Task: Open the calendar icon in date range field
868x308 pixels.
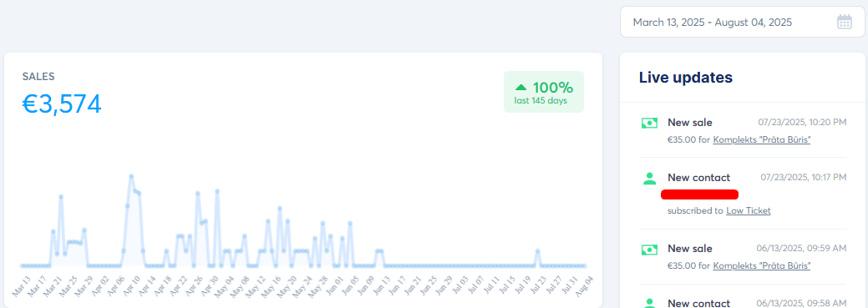Action: point(845,22)
